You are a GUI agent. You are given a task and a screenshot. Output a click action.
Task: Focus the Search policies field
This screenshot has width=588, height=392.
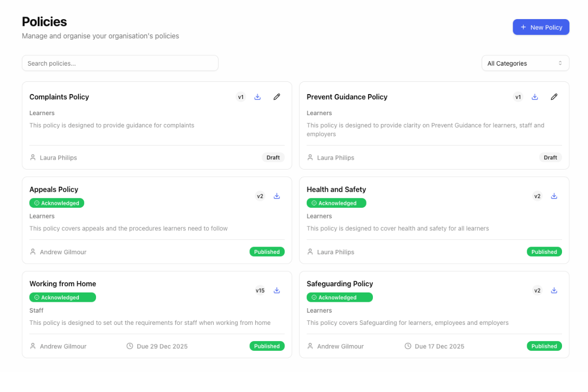120,63
